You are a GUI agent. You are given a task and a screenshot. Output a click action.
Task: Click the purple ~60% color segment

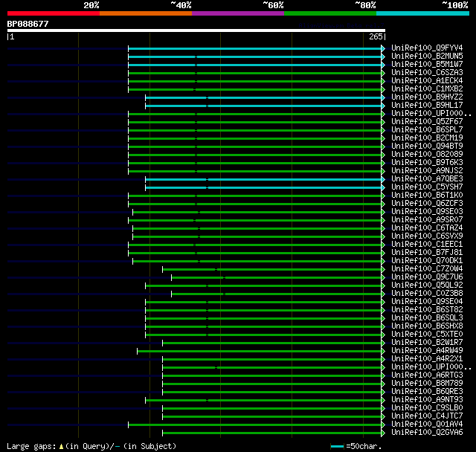238,13
